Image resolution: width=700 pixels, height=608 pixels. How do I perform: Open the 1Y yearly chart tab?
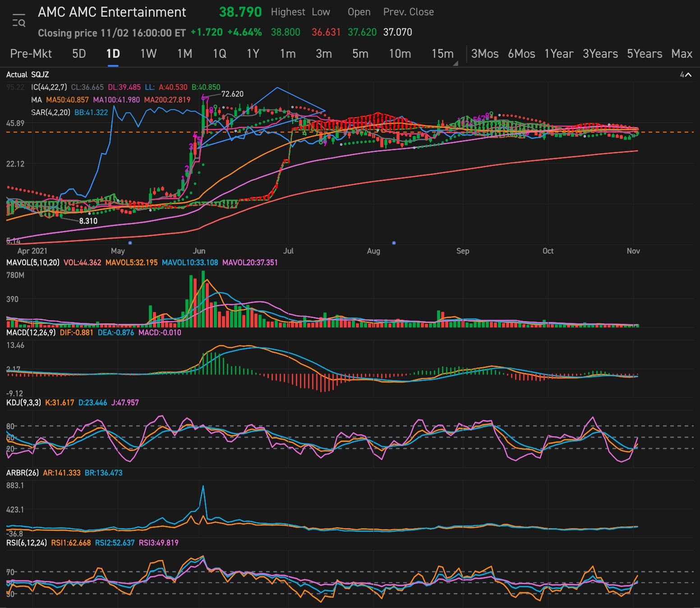click(x=253, y=54)
